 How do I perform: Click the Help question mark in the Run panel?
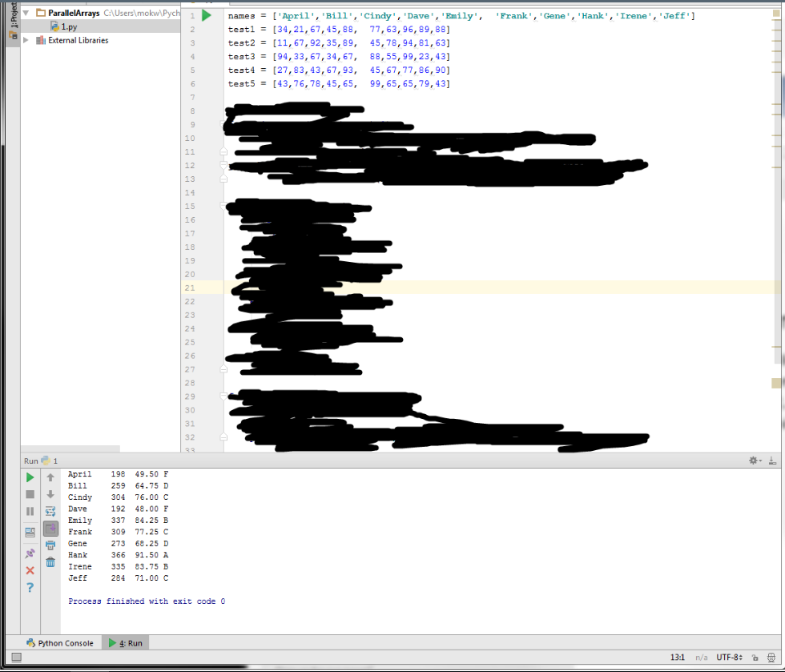point(30,587)
